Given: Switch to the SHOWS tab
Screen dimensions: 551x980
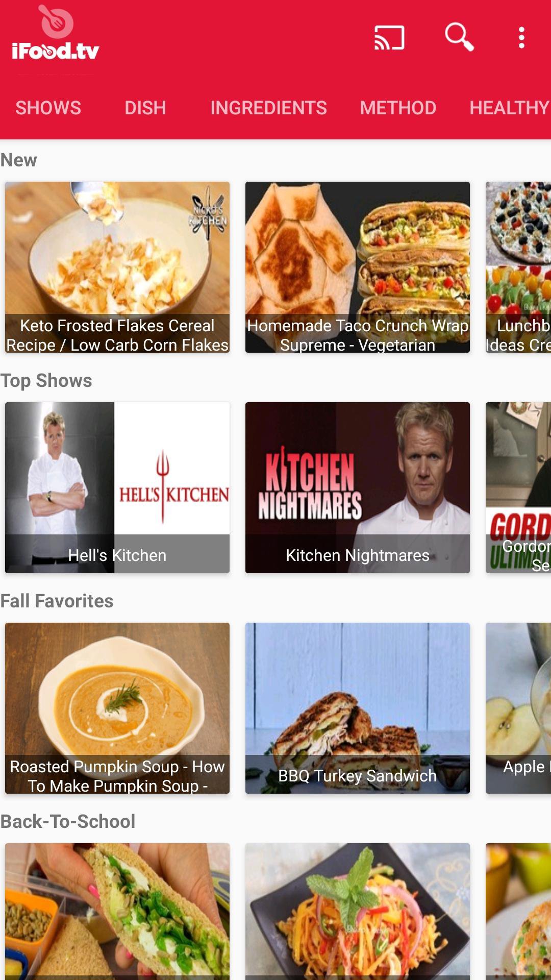Looking at the screenshot, I should click(48, 108).
